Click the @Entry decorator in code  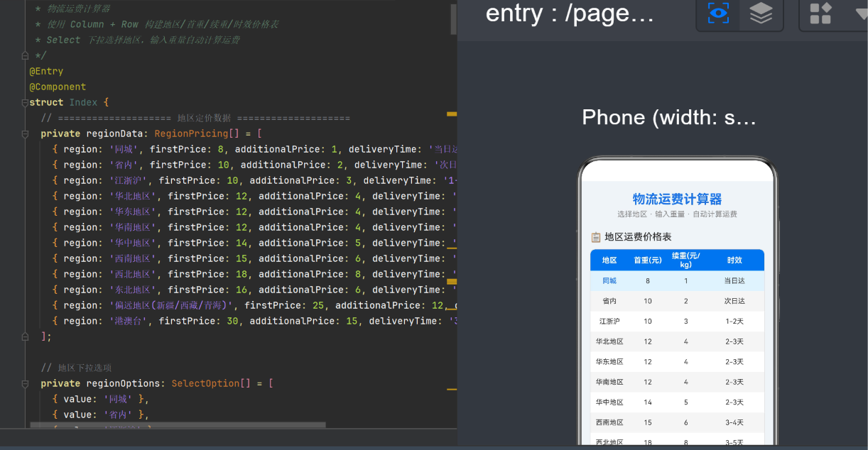[x=46, y=72]
